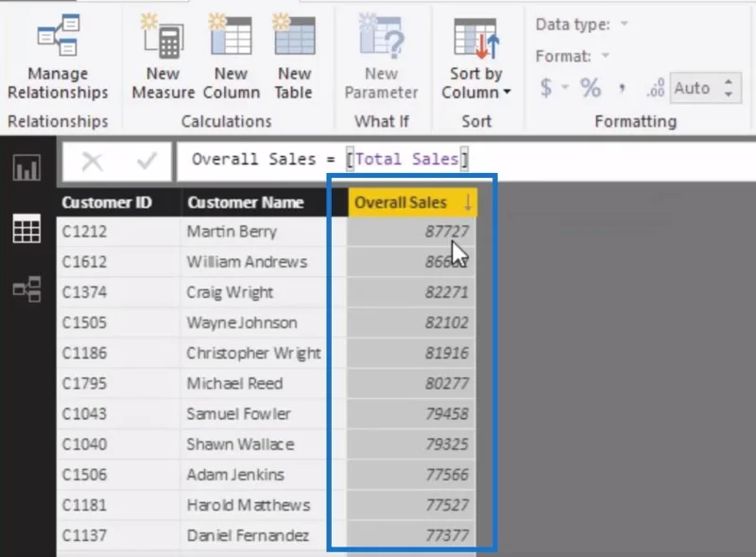This screenshot has height=557, width=756.
Task: Select the Customer Name column header
Action: pyautogui.click(x=265, y=202)
